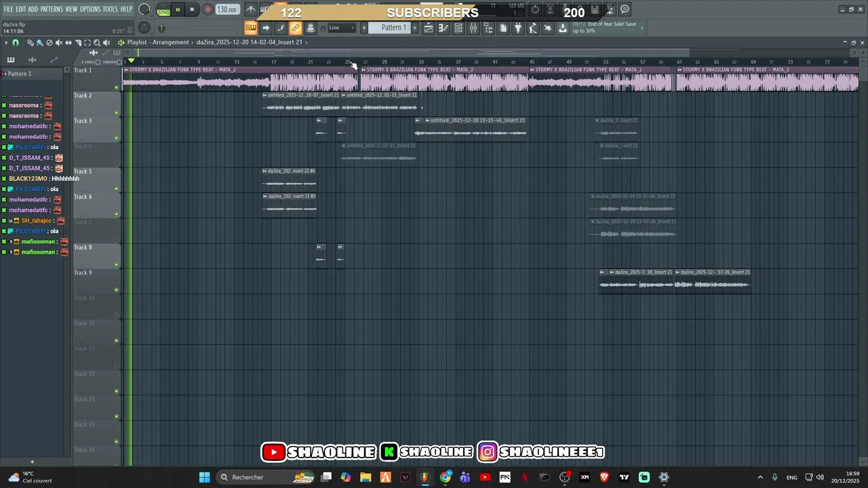This screenshot has width=868, height=488.
Task: Toggle the auto-scroll arrow icon
Action: coord(266,28)
